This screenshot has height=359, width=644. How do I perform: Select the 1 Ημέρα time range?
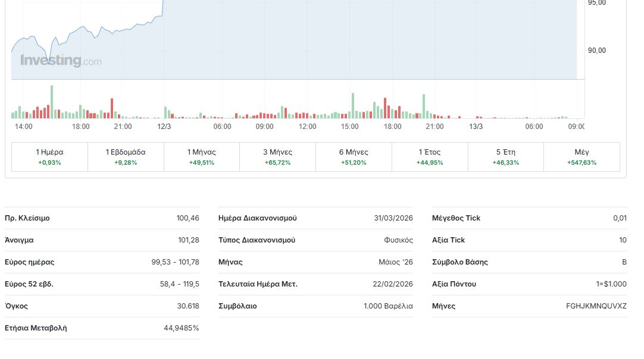(49, 157)
